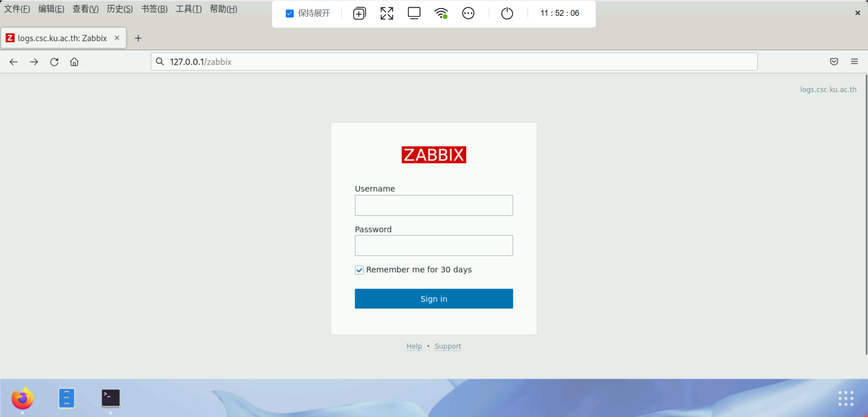Click the ZABBIX logo
868x417 pixels.
434,155
